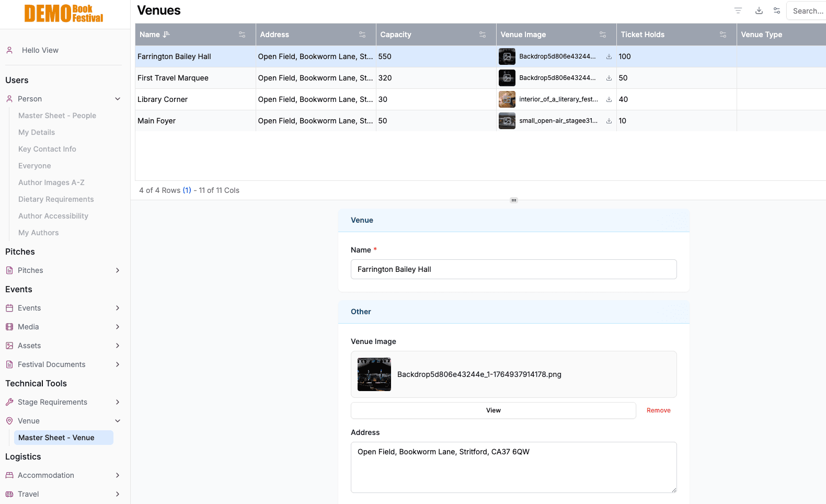Remove the uploaded venue image
This screenshot has width=826, height=504.
pos(658,410)
